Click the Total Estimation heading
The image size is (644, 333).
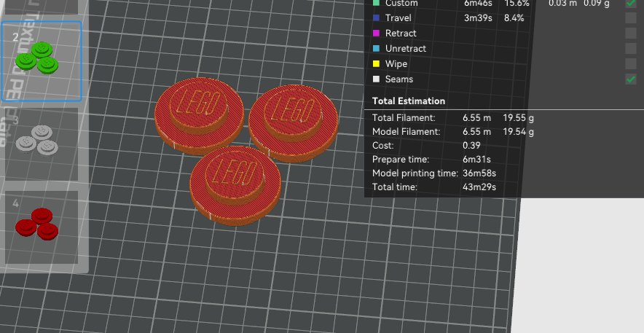coord(408,101)
